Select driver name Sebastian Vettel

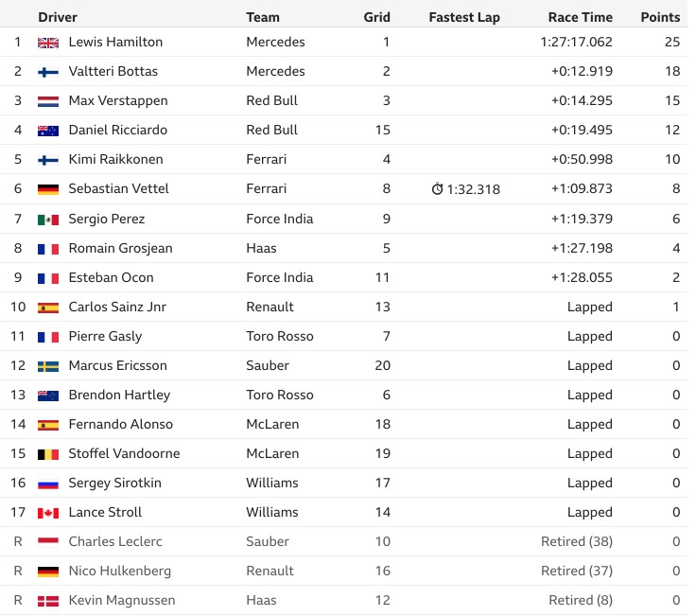pyautogui.click(x=118, y=188)
